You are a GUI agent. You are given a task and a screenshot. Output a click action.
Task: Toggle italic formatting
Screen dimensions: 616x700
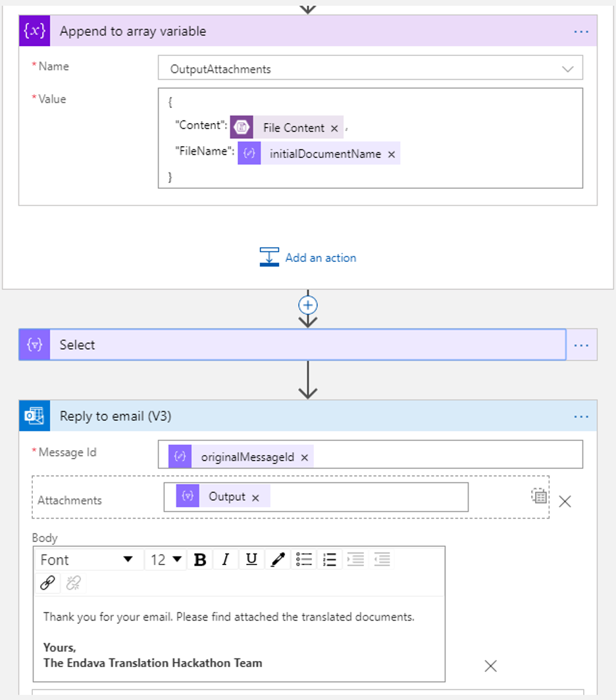click(x=226, y=559)
